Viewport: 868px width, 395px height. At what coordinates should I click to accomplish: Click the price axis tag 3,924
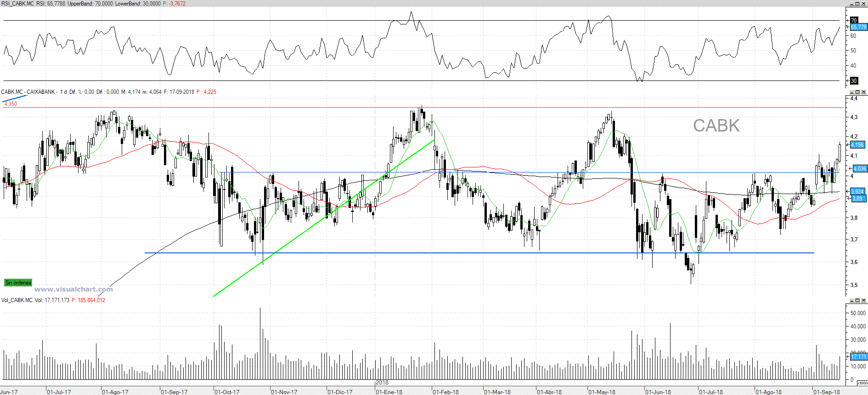pos(857,191)
